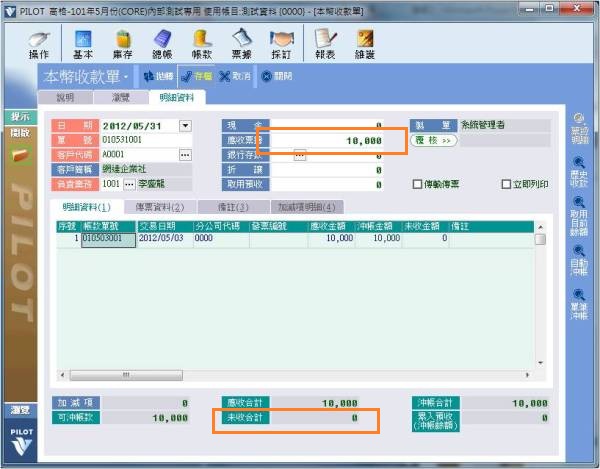
Task: Click the 自動沖帳 sidebar icon
Action: [579, 261]
